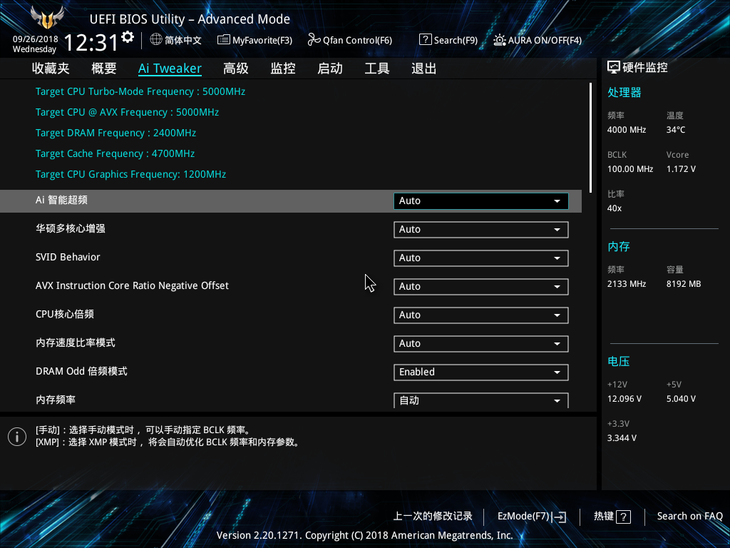Screen dimensions: 730x548
Task: Click the 34°C temperature reading
Action: 676,130
